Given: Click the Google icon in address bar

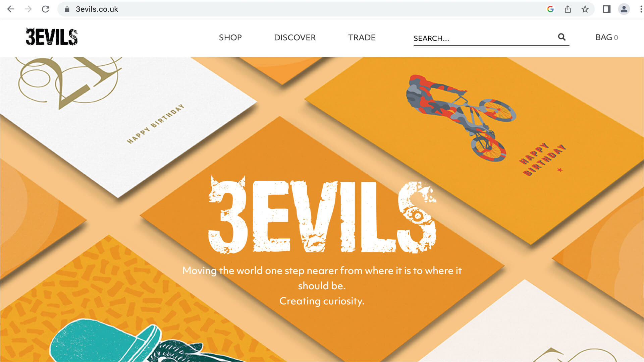Looking at the screenshot, I should click(550, 9).
